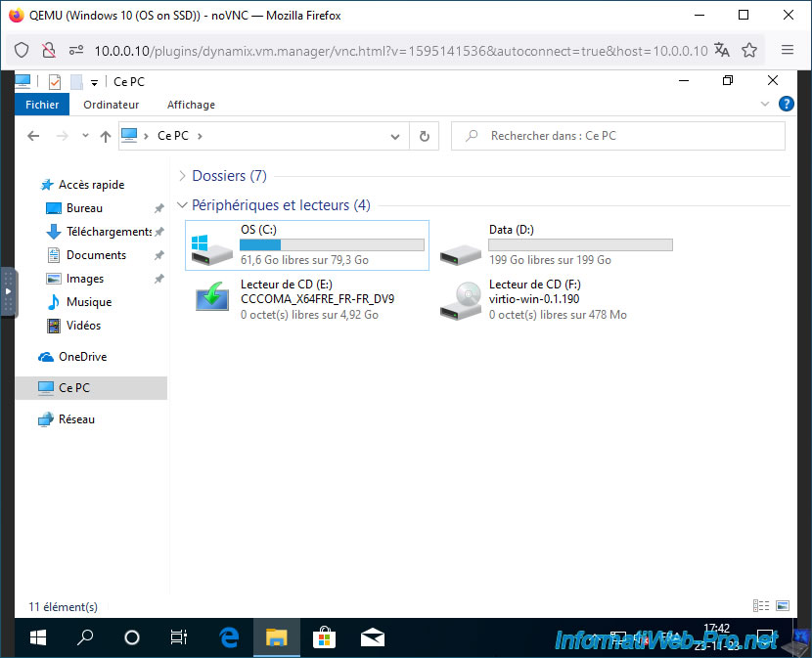The width and height of the screenshot is (812, 658).
Task: Switch to large icons view layout
Action: click(x=783, y=606)
